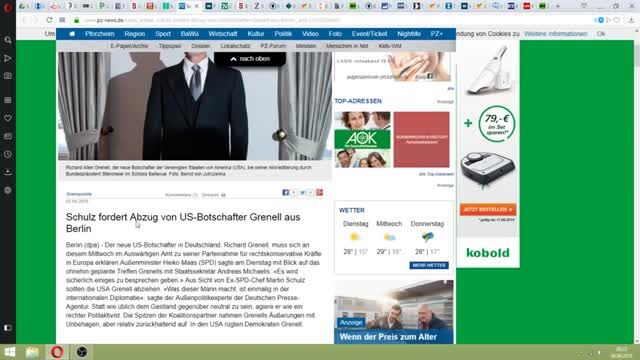Open the bookmarks heart icon in sidebar
Image resolution: width=640 pixels, height=360 pixels.
click(x=8, y=118)
